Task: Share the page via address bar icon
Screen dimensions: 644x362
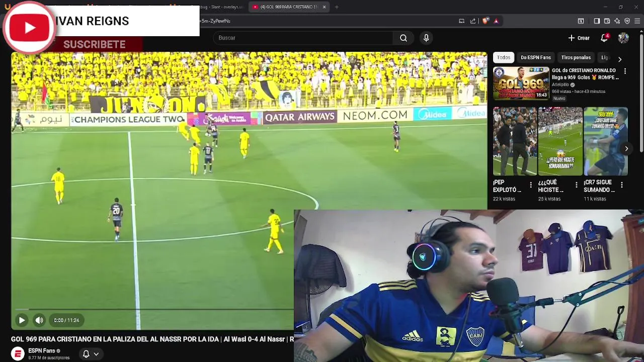Action: pyautogui.click(x=473, y=21)
